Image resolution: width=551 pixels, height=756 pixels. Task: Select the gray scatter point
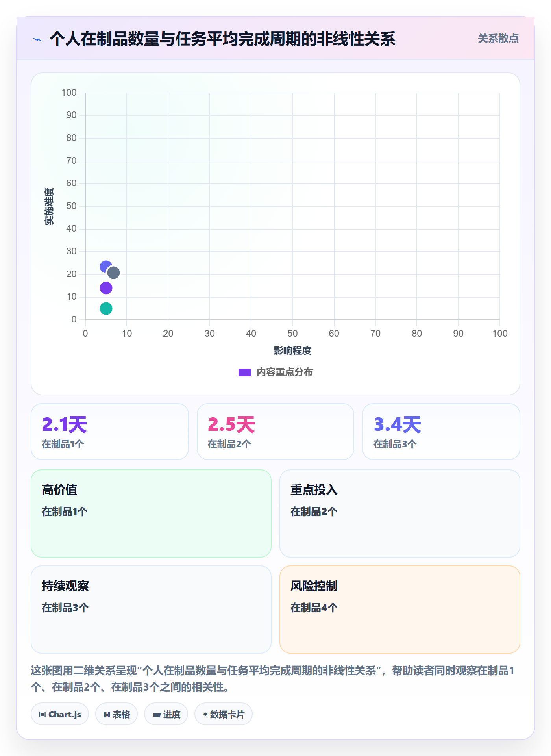coord(113,272)
